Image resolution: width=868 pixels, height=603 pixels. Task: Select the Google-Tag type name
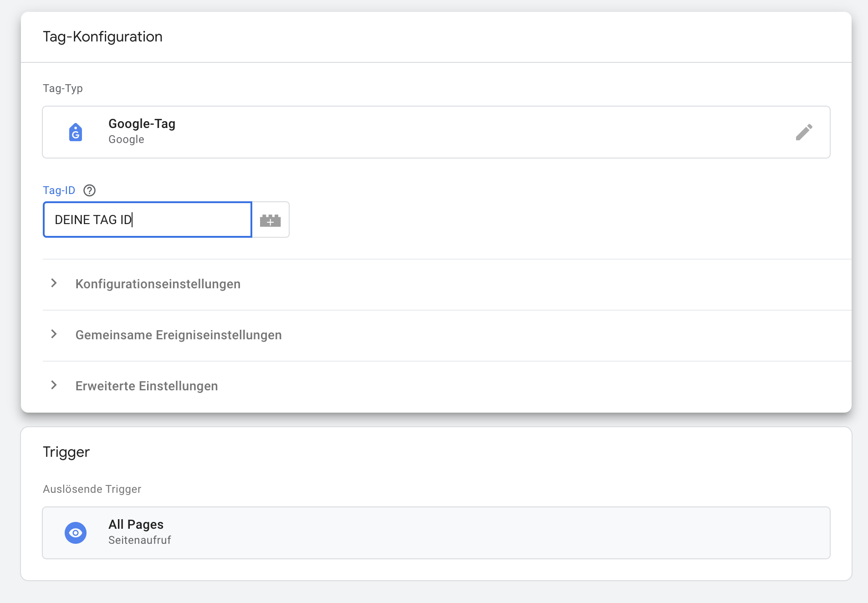[x=142, y=124]
